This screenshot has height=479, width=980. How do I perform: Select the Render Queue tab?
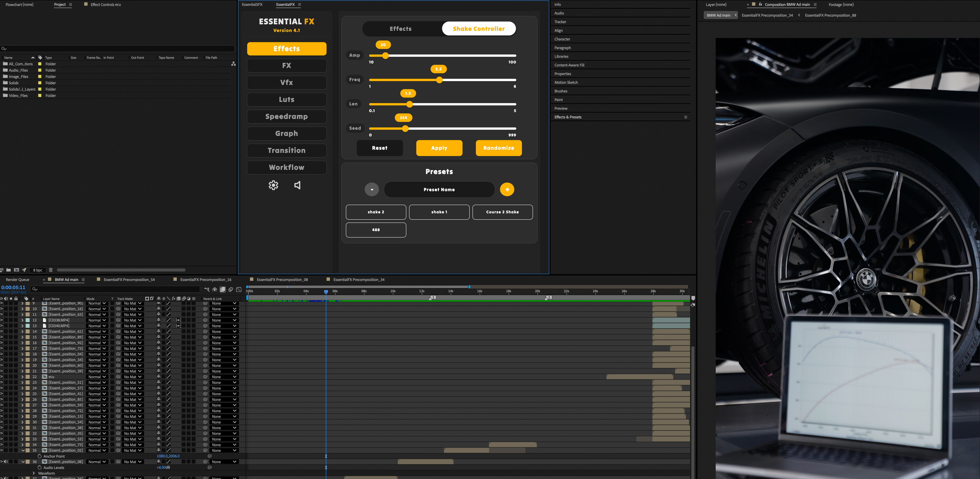pyautogui.click(x=17, y=279)
